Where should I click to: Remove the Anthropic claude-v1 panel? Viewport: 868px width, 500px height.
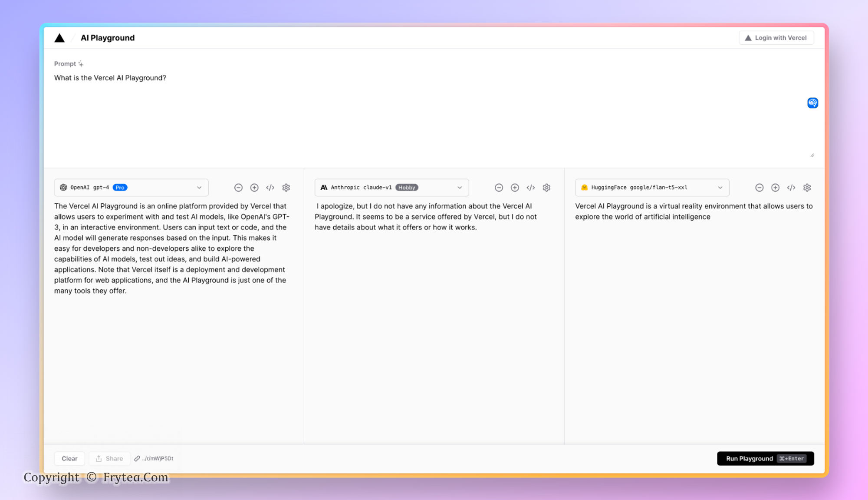point(499,188)
